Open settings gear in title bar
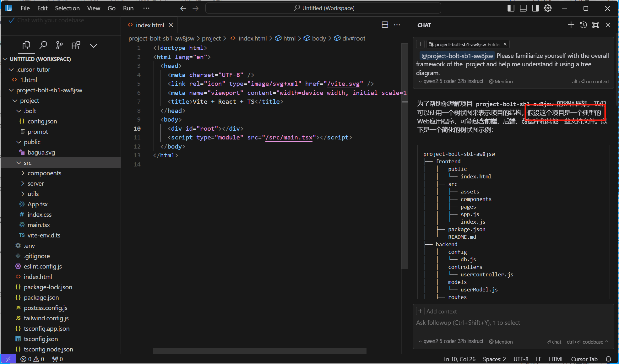The image size is (619, 364). pos(548,8)
